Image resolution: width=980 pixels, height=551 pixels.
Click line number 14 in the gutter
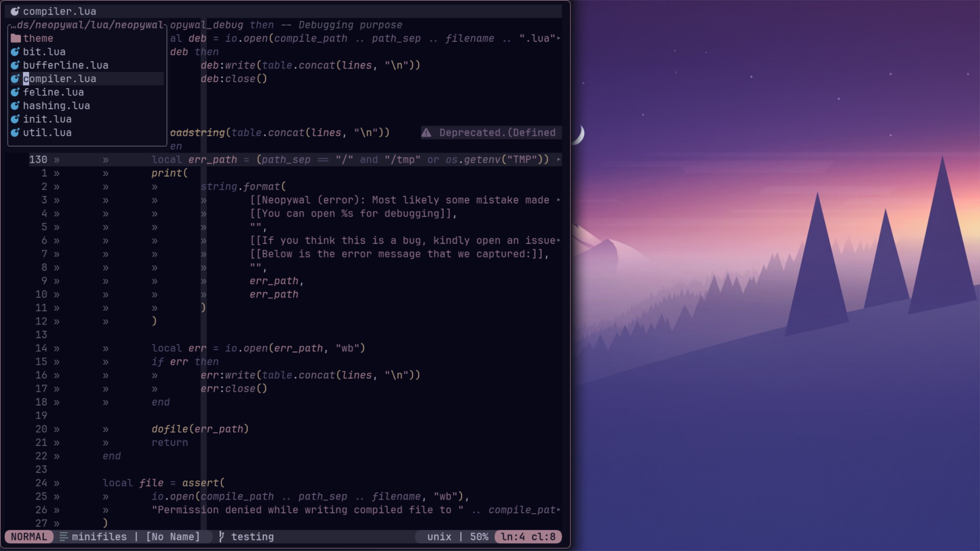point(41,348)
